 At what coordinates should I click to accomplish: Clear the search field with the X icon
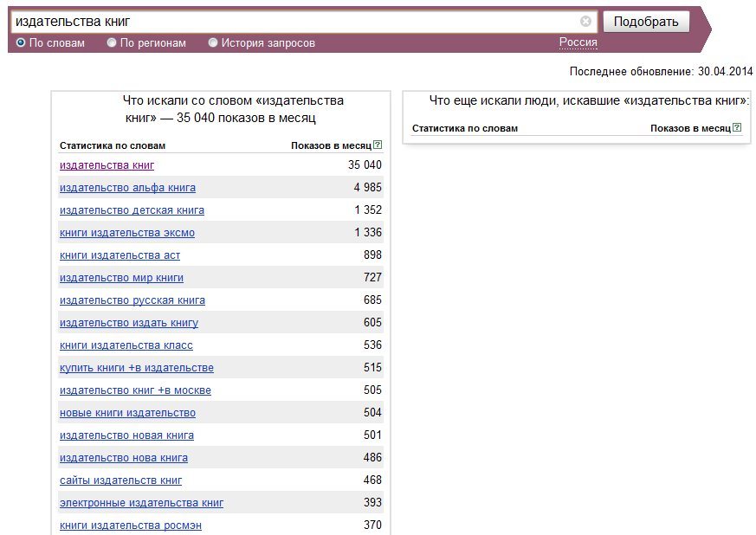click(585, 21)
